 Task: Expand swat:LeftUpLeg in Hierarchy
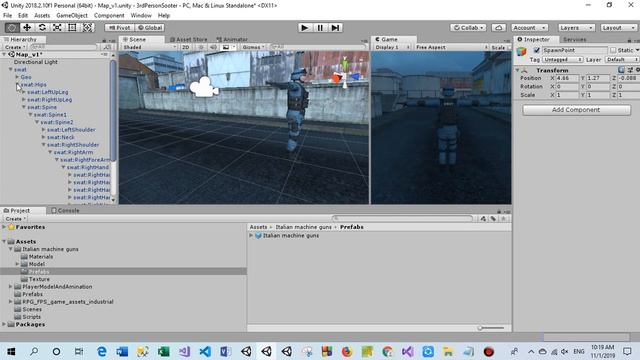coord(24,92)
